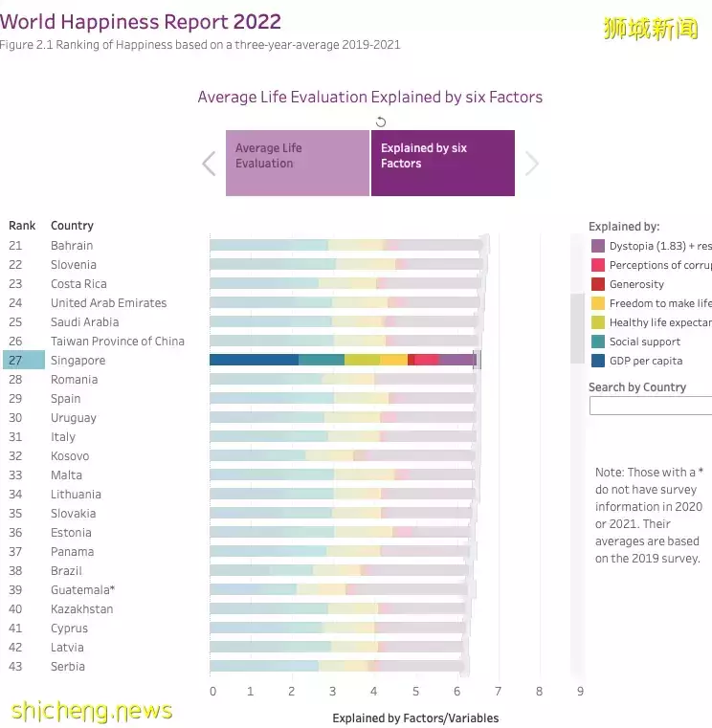Select Bahrain in the country list
Screen dimensions: 712x728
coord(72,246)
